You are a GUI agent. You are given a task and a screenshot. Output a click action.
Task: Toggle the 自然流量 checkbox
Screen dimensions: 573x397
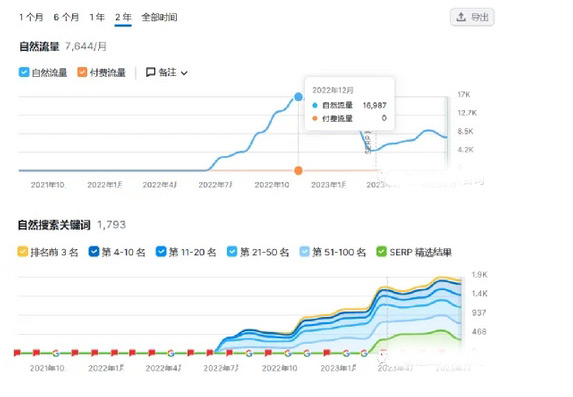tap(24, 72)
